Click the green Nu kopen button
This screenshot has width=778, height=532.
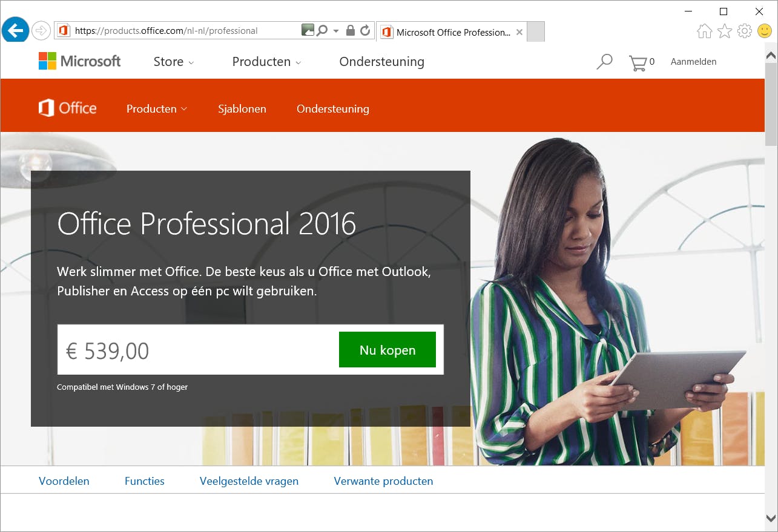pyautogui.click(x=387, y=350)
